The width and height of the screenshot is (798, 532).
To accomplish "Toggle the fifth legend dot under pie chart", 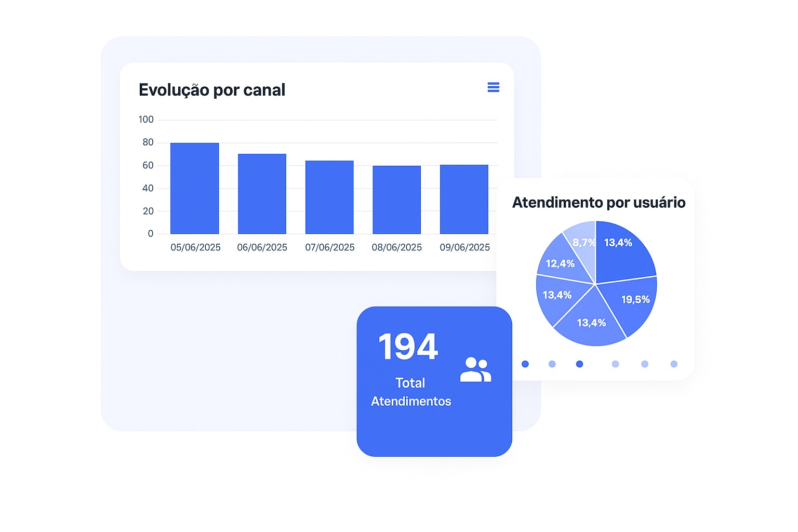I will 645,364.
